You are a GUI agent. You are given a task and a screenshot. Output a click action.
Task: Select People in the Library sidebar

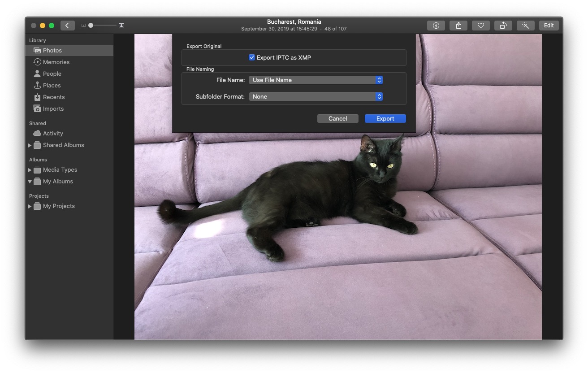52,74
